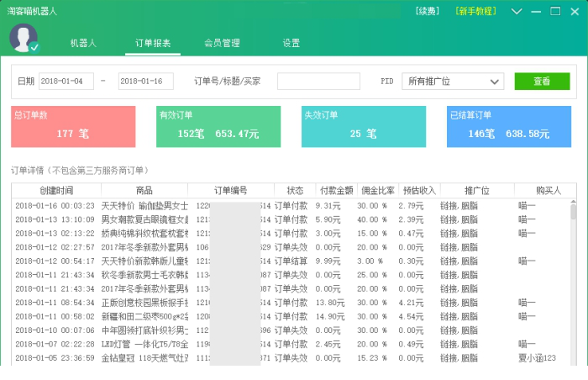Viewport: 588px width, 380px height.
Task: Sort by 订单编号 column header
Action: [231, 191]
